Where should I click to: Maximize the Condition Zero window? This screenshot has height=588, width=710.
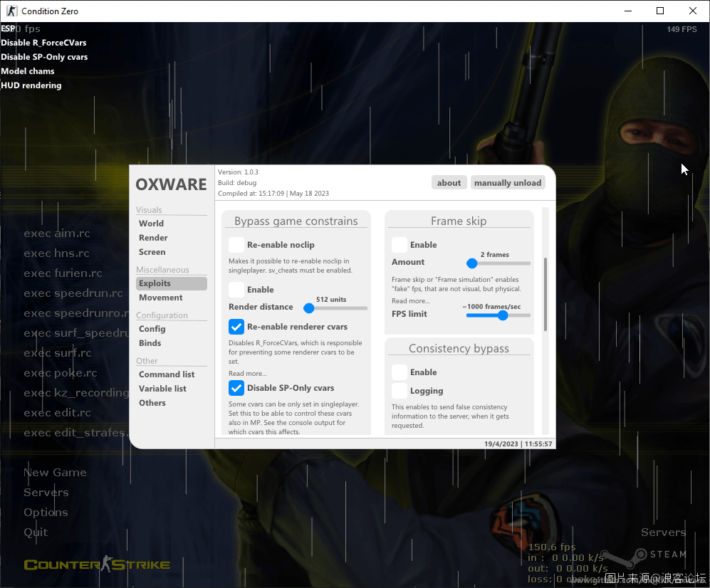660,11
